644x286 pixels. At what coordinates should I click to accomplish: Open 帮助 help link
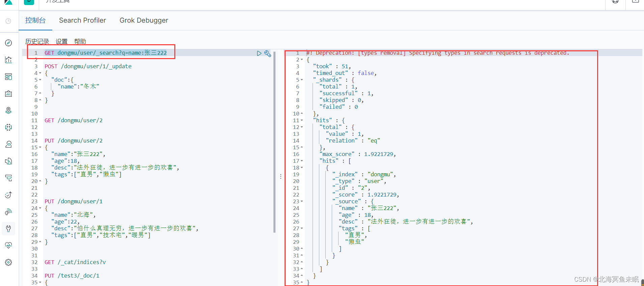[80, 42]
